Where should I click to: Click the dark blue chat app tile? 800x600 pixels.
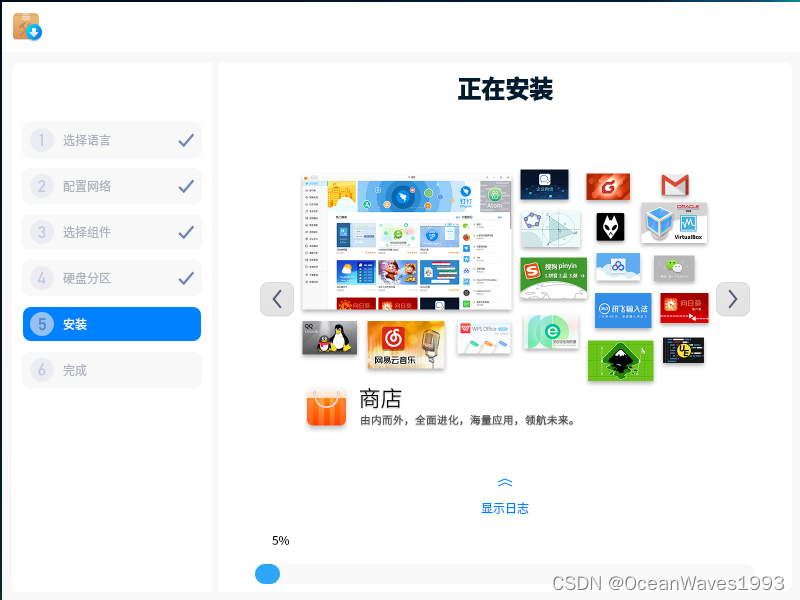point(544,184)
